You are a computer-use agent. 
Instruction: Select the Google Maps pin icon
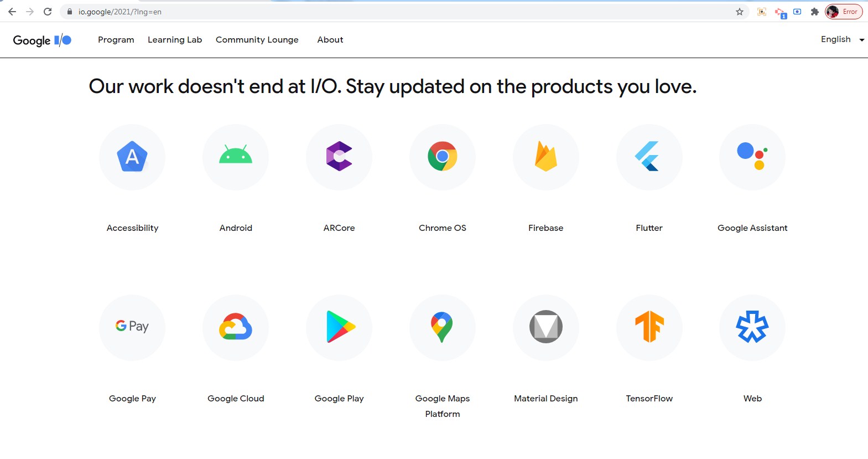tap(443, 328)
